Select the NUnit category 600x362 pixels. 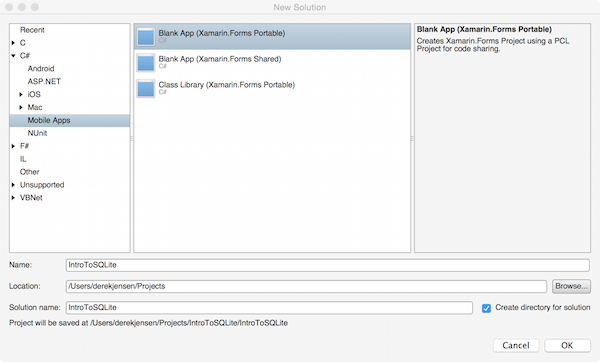(37, 133)
